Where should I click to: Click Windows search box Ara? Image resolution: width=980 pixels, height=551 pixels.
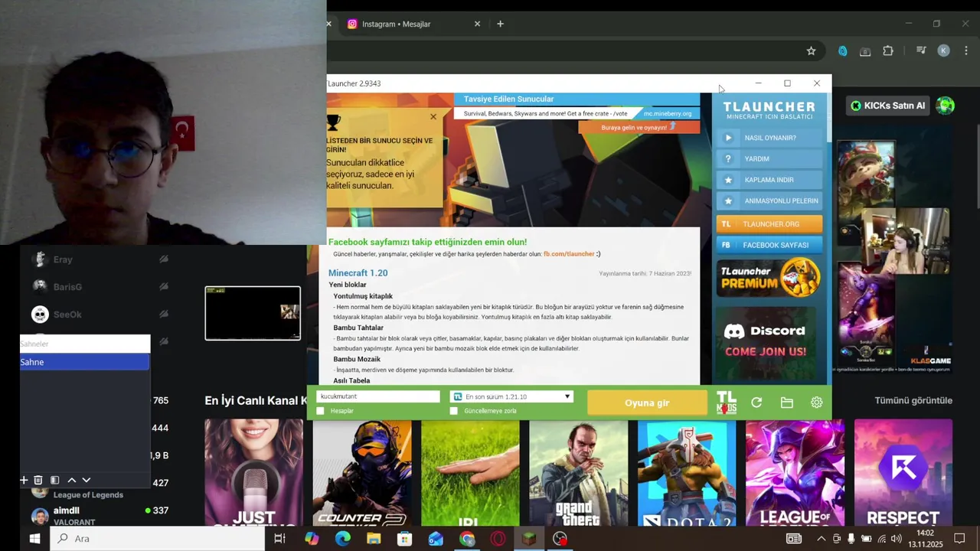click(x=157, y=539)
